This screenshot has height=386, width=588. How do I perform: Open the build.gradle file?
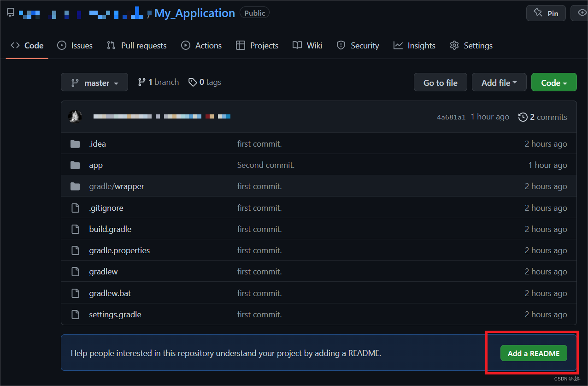110,229
